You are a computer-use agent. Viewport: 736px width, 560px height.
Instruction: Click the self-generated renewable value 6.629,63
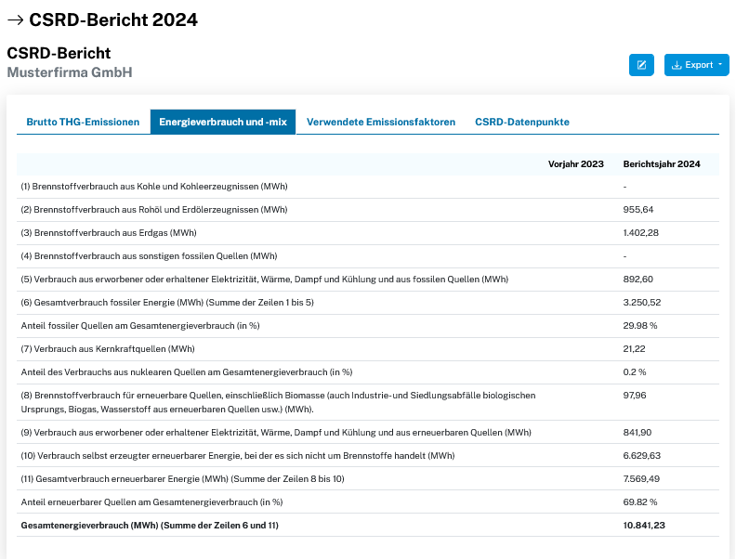[x=641, y=456]
